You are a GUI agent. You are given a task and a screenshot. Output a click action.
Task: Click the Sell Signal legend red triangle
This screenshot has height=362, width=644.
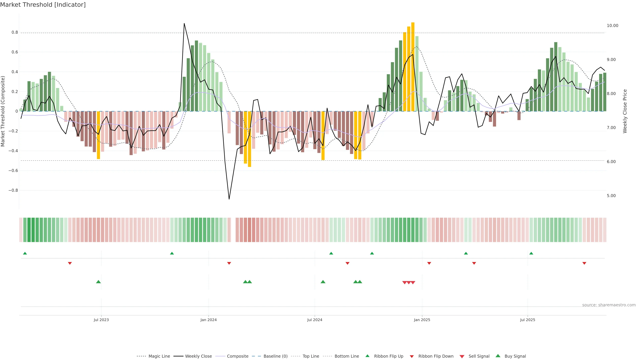tap(462, 356)
